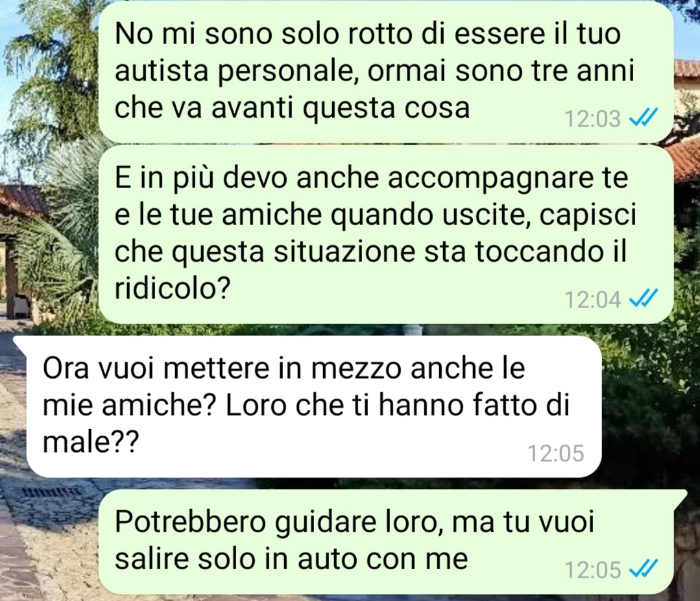Tap the read receipt ticks on the last message
This screenshot has height=601, width=700.
pos(643,569)
